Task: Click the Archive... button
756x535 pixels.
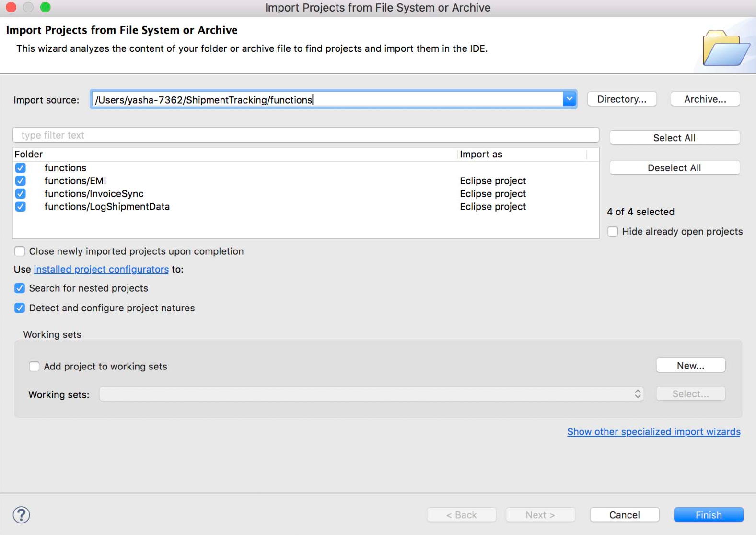Action: click(705, 99)
